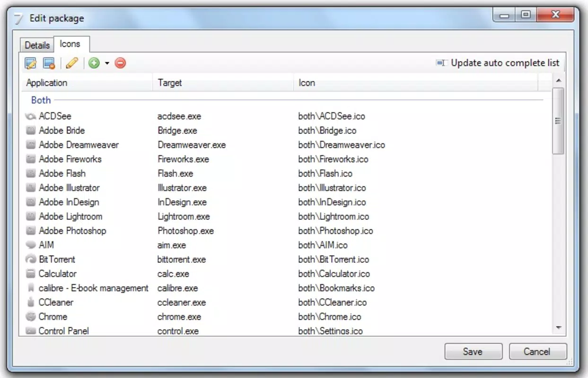Click the vertical scrollbar thumb
The height and width of the screenshot is (378, 588).
(558, 120)
